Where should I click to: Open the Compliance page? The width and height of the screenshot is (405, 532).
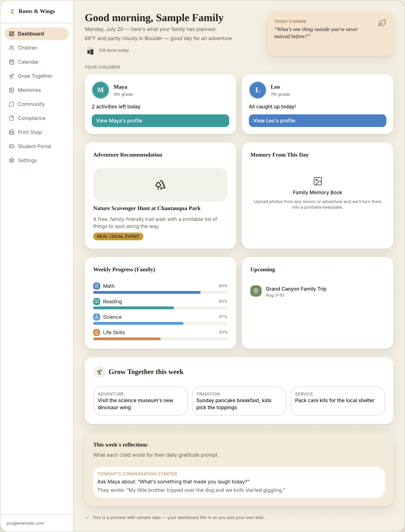point(37,118)
